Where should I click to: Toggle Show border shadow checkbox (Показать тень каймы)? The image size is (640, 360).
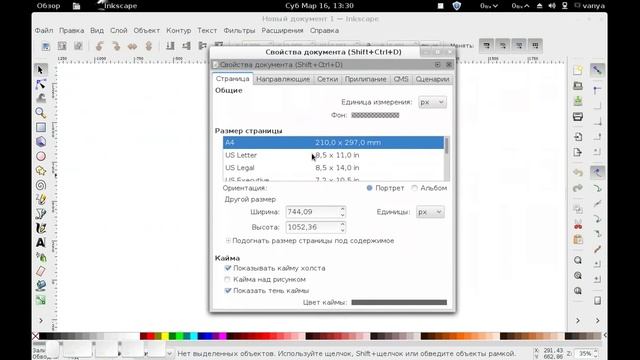point(228,291)
